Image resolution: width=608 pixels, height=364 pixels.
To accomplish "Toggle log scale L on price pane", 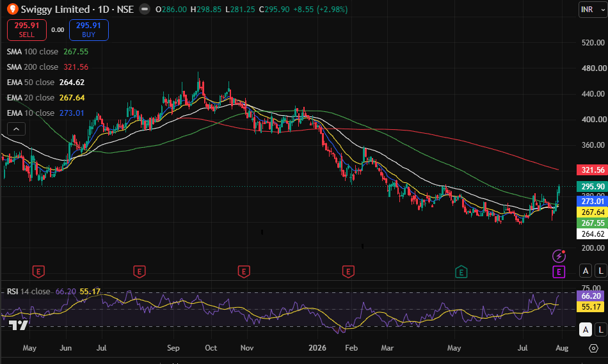I will point(600,271).
